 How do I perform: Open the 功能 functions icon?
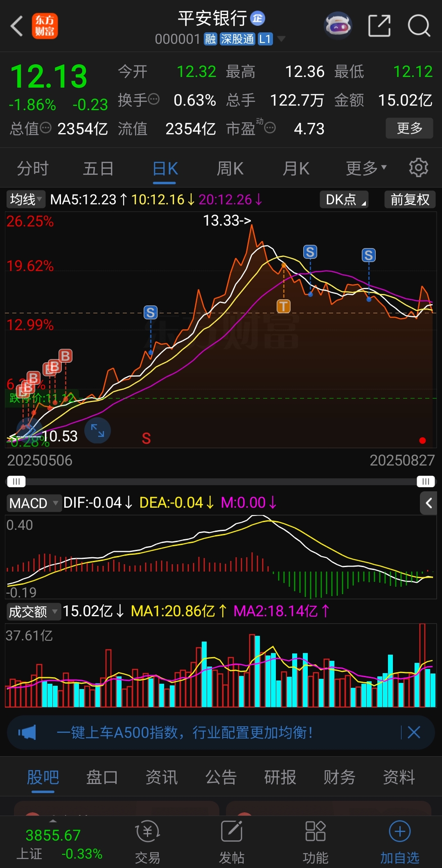(316, 843)
